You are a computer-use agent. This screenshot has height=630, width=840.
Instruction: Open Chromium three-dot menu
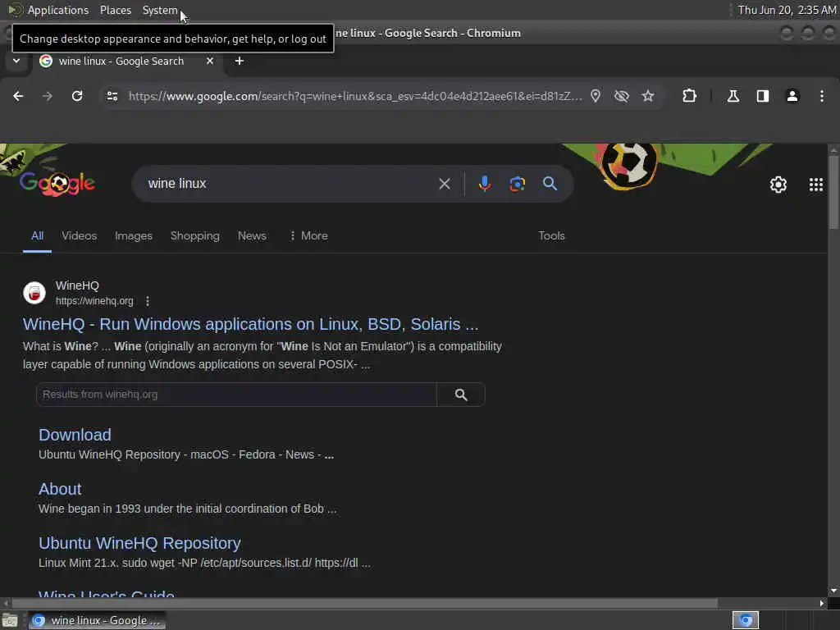[x=822, y=96]
